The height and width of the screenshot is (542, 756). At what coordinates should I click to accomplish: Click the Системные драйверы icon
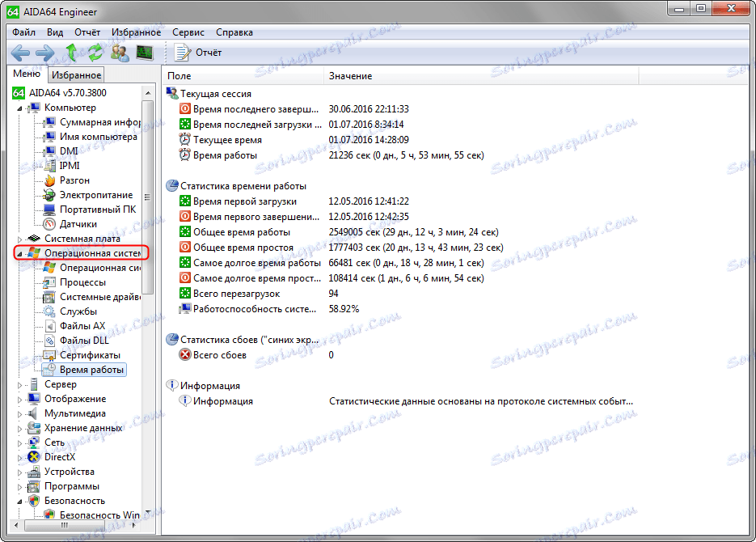[x=49, y=297]
